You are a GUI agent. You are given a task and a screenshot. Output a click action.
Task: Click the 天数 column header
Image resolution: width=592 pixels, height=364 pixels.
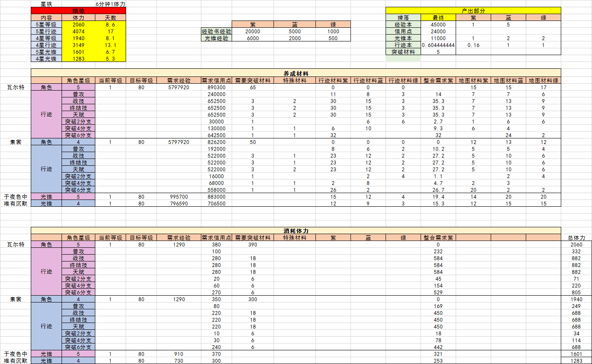coord(110,18)
